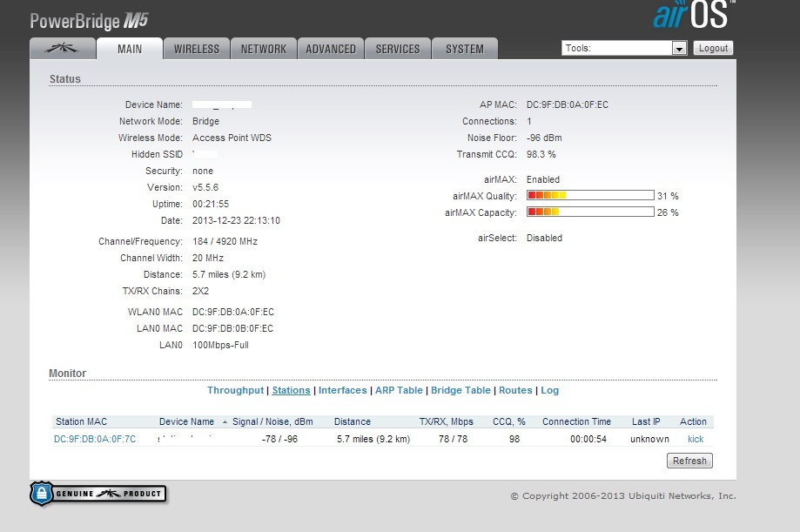Click the Network Mode value Bridge
800x532 pixels.
(x=205, y=122)
